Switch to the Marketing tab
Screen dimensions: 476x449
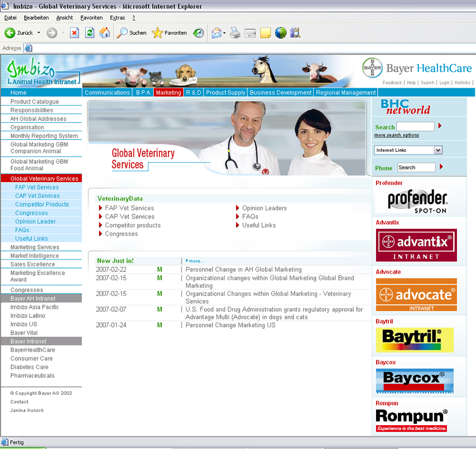click(x=169, y=92)
